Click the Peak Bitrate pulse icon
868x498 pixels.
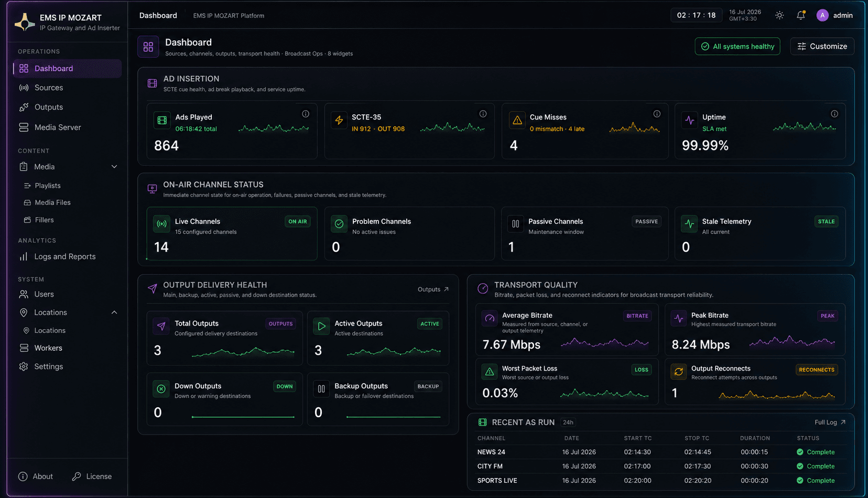[679, 318]
